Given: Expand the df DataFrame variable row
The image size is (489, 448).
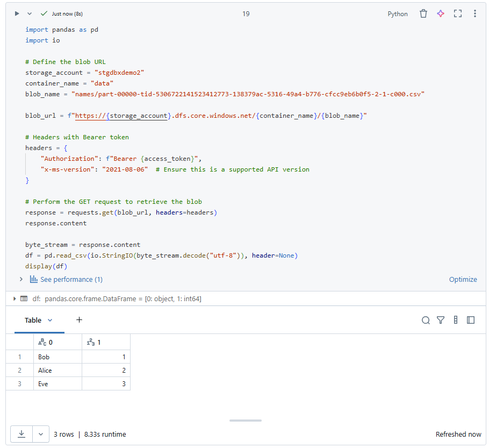Looking at the screenshot, I should (x=14, y=298).
